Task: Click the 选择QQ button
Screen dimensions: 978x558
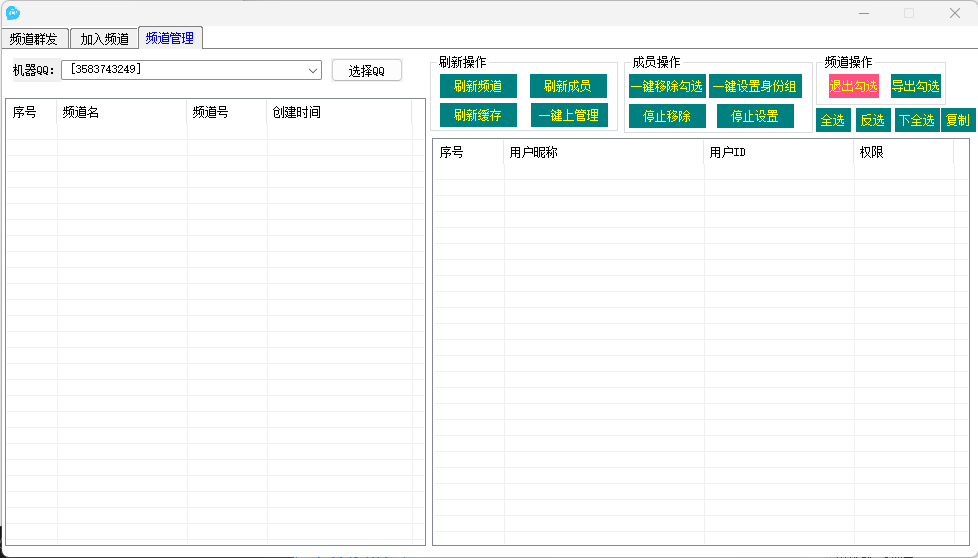Action: click(x=366, y=70)
